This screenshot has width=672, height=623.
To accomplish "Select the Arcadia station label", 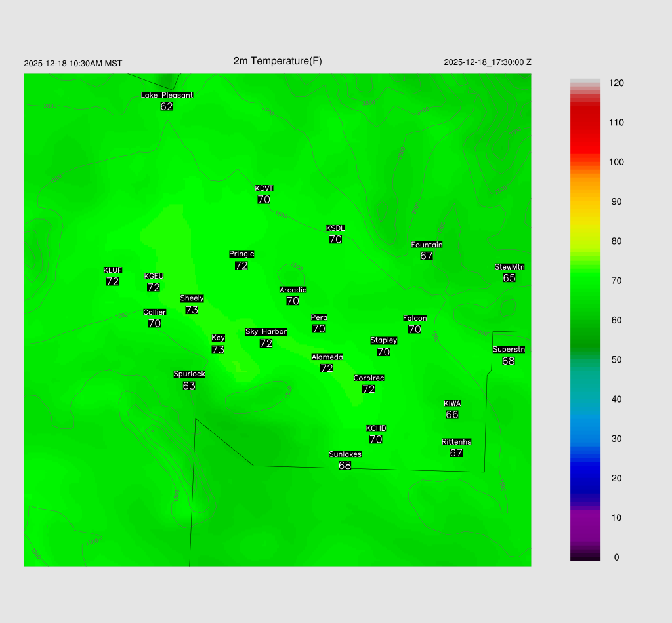I will (x=293, y=290).
